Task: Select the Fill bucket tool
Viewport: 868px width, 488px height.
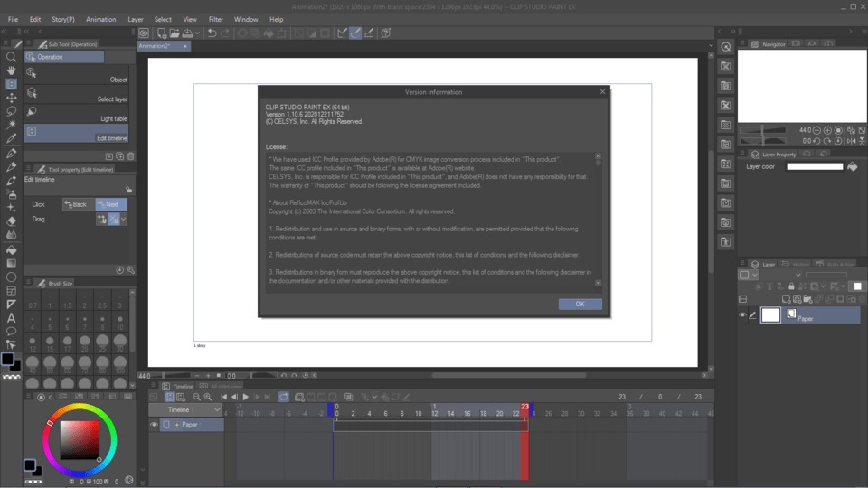Action: [x=11, y=250]
